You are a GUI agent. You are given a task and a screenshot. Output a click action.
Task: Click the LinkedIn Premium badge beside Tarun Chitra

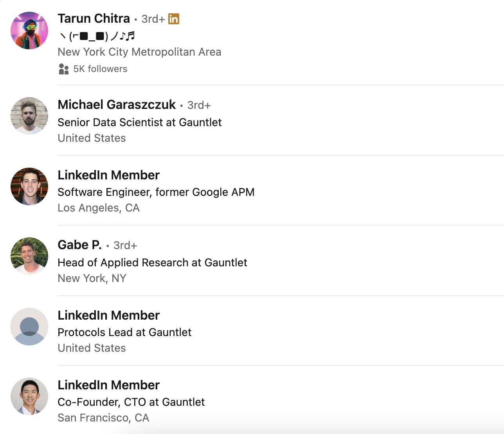click(x=174, y=19)
